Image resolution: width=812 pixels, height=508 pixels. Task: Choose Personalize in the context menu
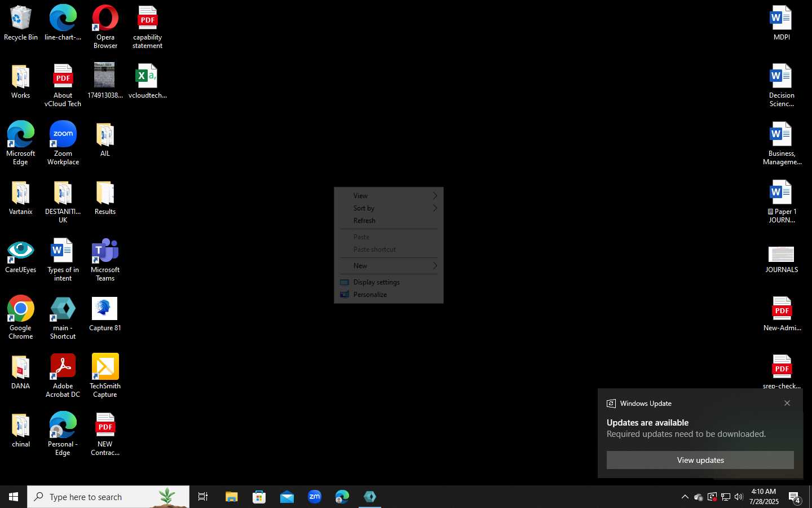pyautogui.click(x=389, y=295)
